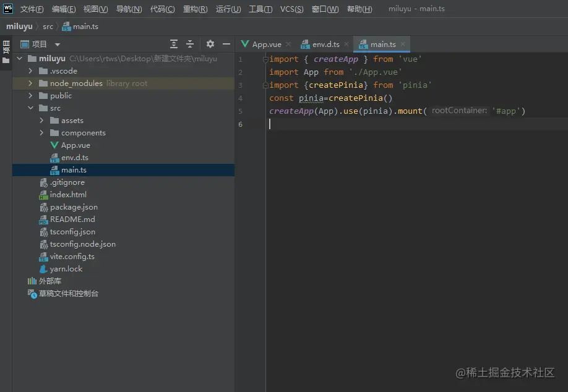Viewport: 568px width, 392px height.
Task: Open the 视图(V) menu
Action: (x=96, y=9)
